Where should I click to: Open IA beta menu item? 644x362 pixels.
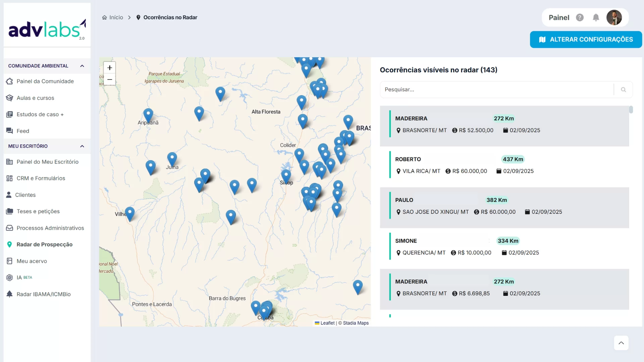[x=19, y=278]
